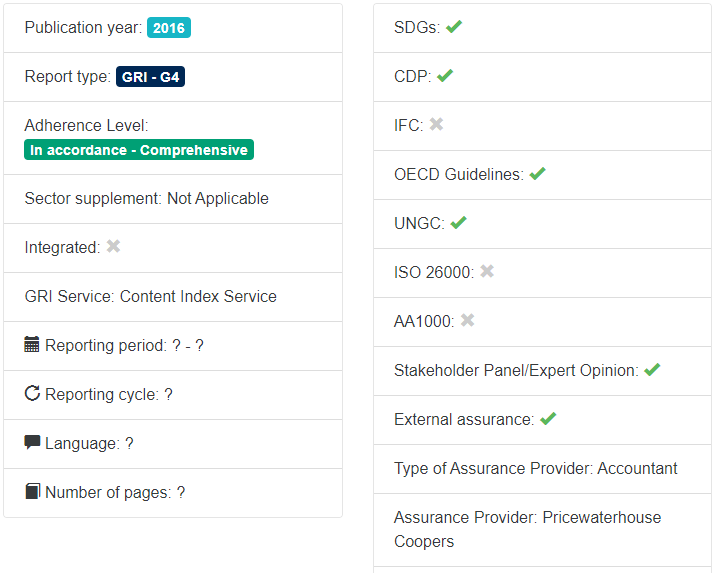The width and height of the screenshot is (719, 573).
Task: Click the gray X beside ISO 26000
Action: point(487,271)
